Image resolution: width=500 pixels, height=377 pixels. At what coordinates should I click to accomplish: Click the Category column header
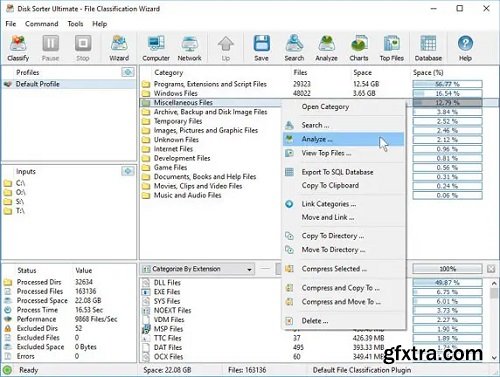169,72
